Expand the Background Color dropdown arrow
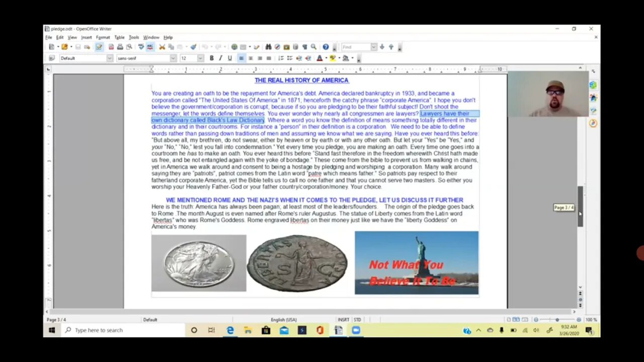Viewport: 644px width, 362px height. pos(352,58)
